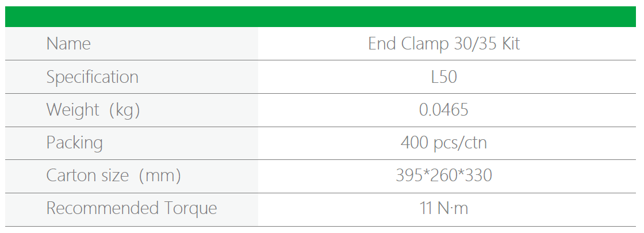
Task: Select the 0.0465 weight value
Action: [444, 110]
